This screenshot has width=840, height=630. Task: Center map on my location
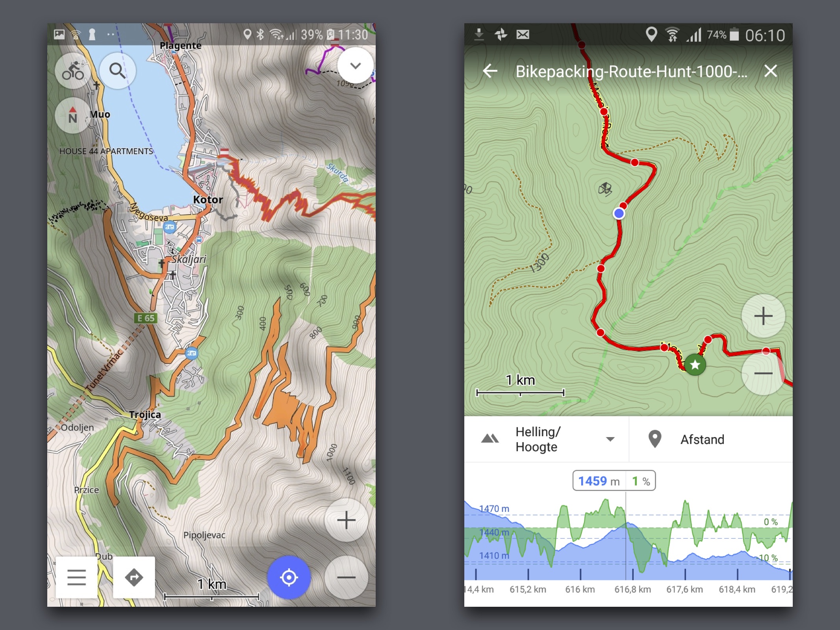(x=289, y=577)
